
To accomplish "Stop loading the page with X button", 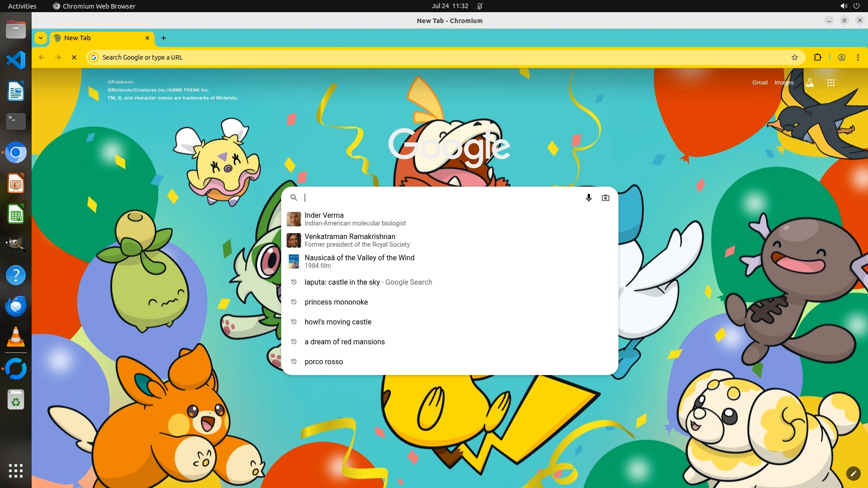I will click(74, 57).
